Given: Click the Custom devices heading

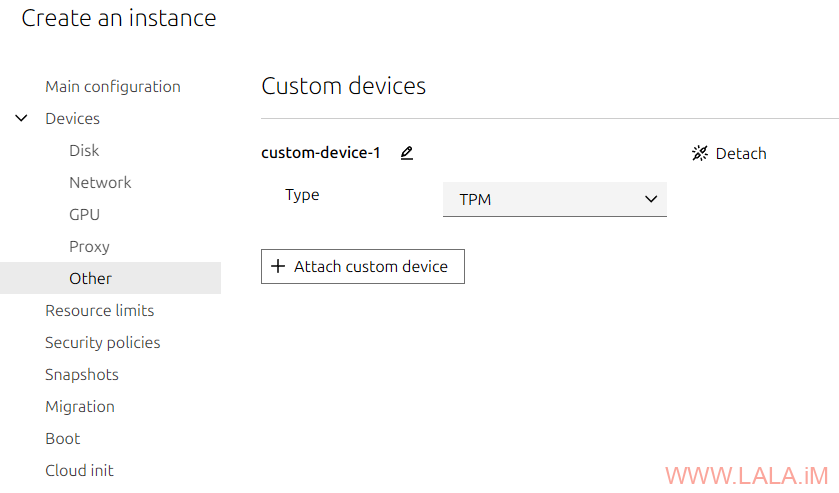Looking at the screenshot, I should (343, 86).
